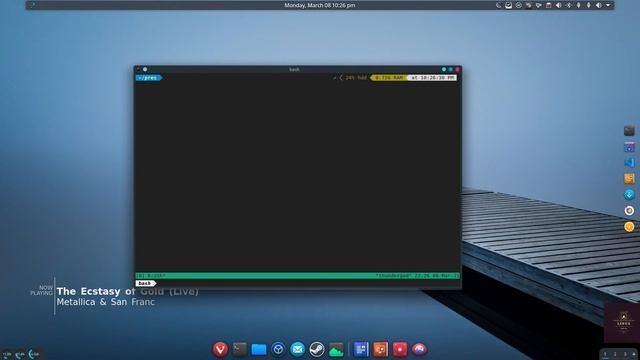Image resolution: width=640 pixels, height=360 pixels.
Task: Open the red dome icon at dock end
Action: [419, 349]
